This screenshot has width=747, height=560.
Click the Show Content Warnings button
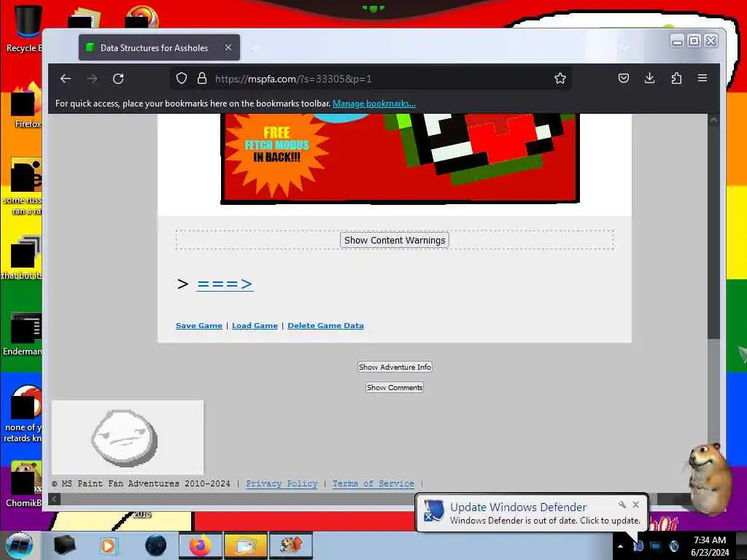pos(395,240)
